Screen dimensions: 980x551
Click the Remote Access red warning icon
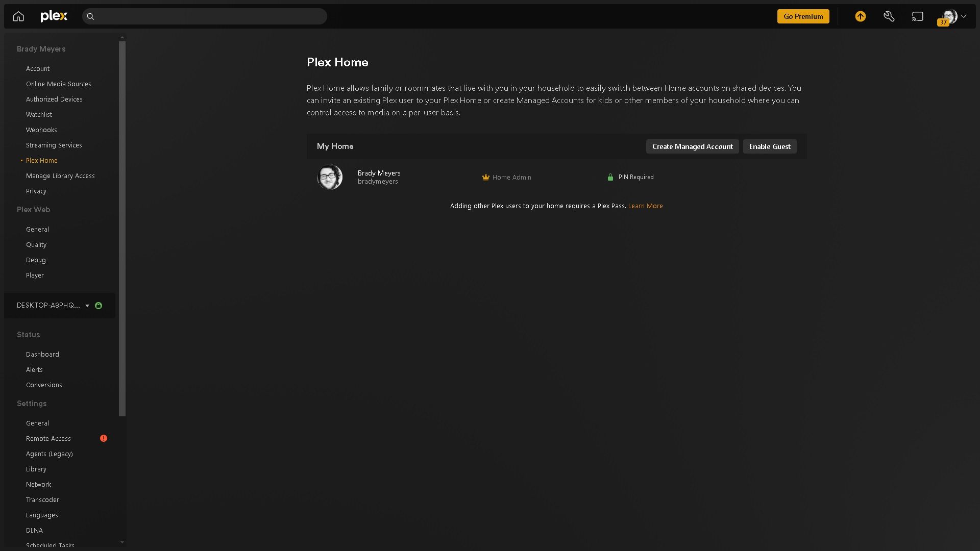(x=104, y=438)
